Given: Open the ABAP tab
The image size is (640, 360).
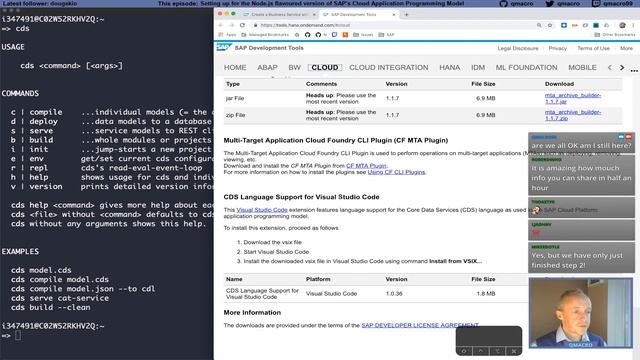Looking at the screenshot, I should [267, 67].
